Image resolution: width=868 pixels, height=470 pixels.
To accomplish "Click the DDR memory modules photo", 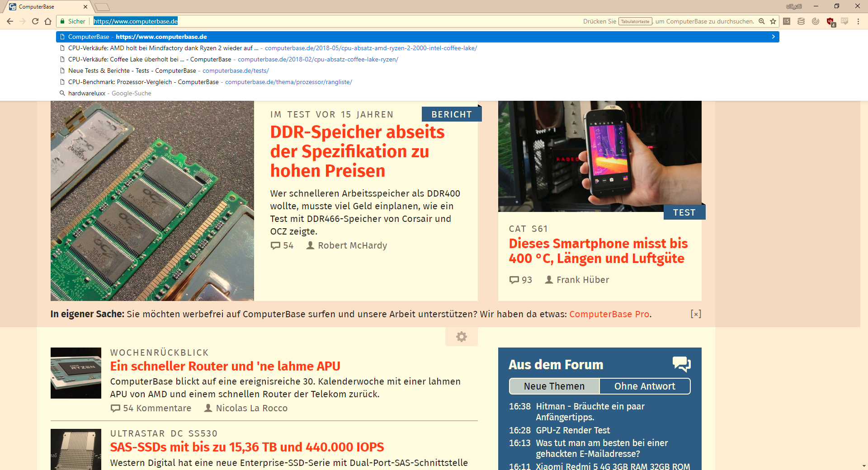I will 152,201.
